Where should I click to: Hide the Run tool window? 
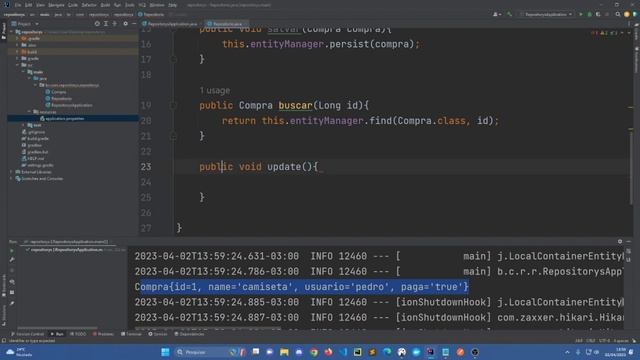[629, 242]
